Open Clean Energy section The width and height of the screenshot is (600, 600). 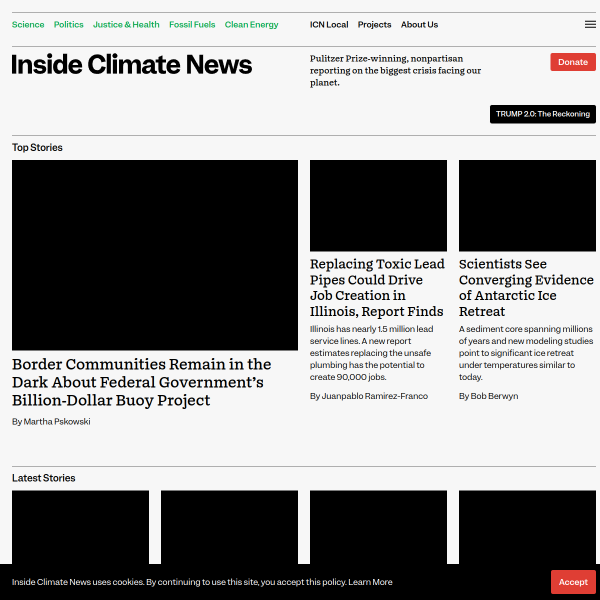tap(251, 24)
